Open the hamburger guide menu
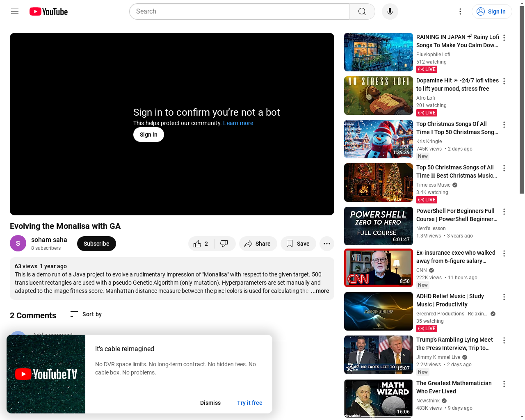Image resolution: width=525 pixels, height=420 pixels. pyautogui.click(x=15, y=11)
